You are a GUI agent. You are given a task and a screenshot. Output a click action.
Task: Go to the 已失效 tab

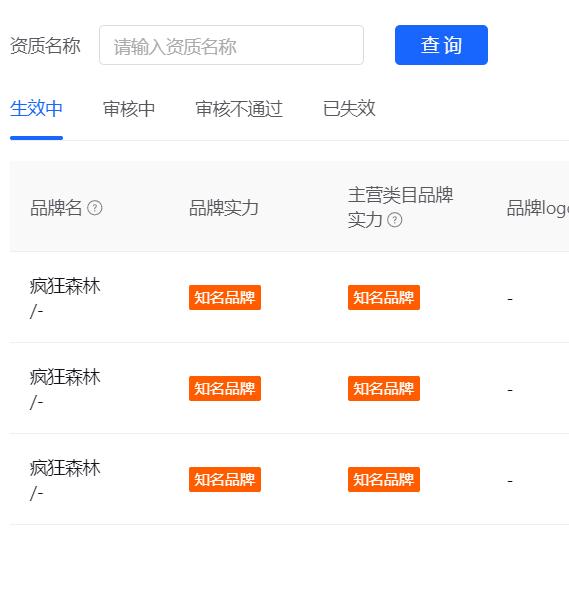[349, 109]
